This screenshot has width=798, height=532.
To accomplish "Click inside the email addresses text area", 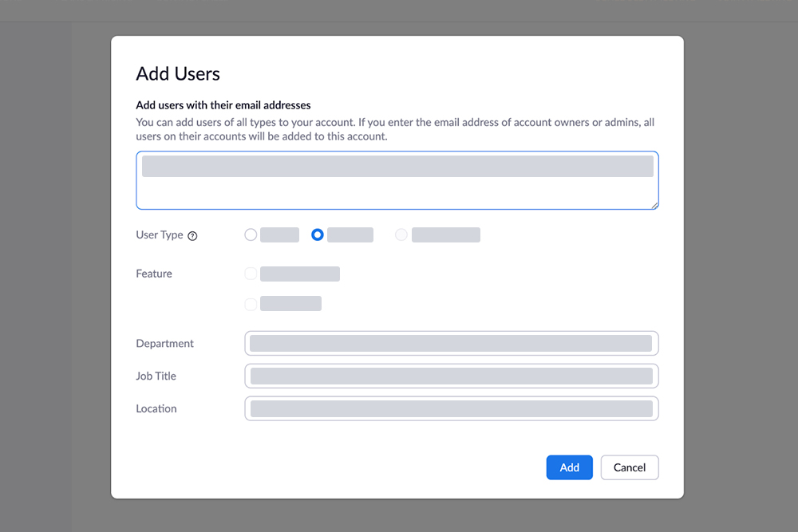I will tap(397, 191).
